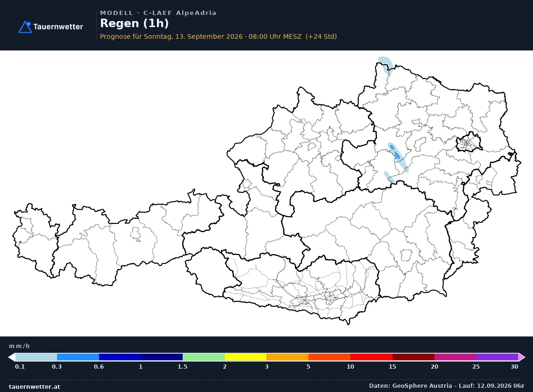Click the '30' legend tick label
This screenshot has width=533, height=392.
[514, 367]
